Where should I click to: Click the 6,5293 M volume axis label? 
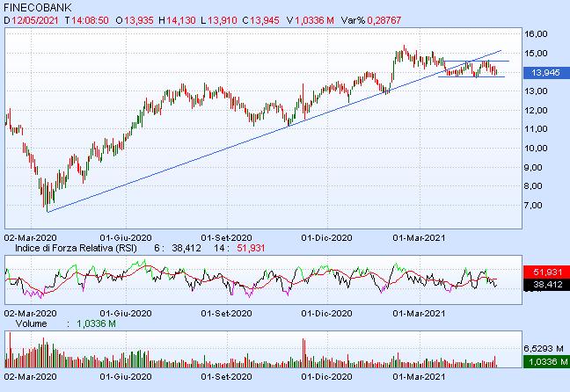544,349
